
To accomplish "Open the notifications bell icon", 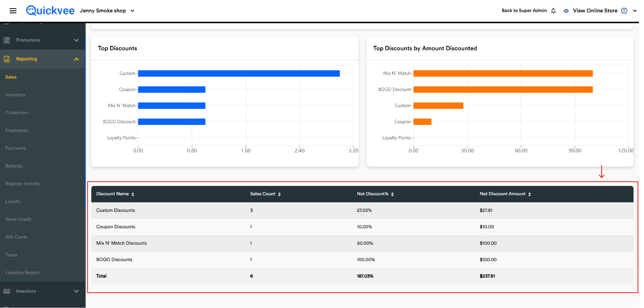I will [x=553, y=11].
